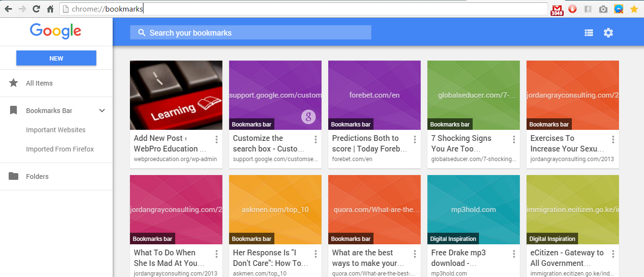Image resolution: width=644 pixels, height=277 pixels.
Task: Click the yellow bookmark star icon
Action: pyautogui.click(x=634, y=9)
